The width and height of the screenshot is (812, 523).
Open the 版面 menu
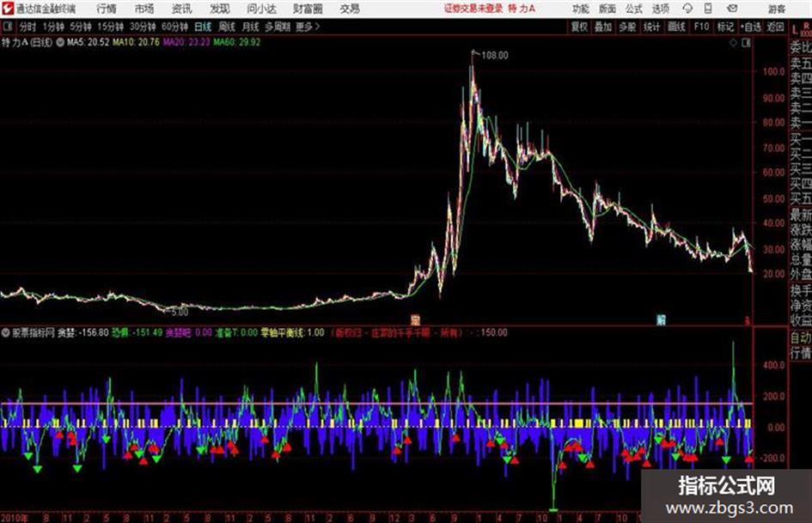tap(607, 9)
